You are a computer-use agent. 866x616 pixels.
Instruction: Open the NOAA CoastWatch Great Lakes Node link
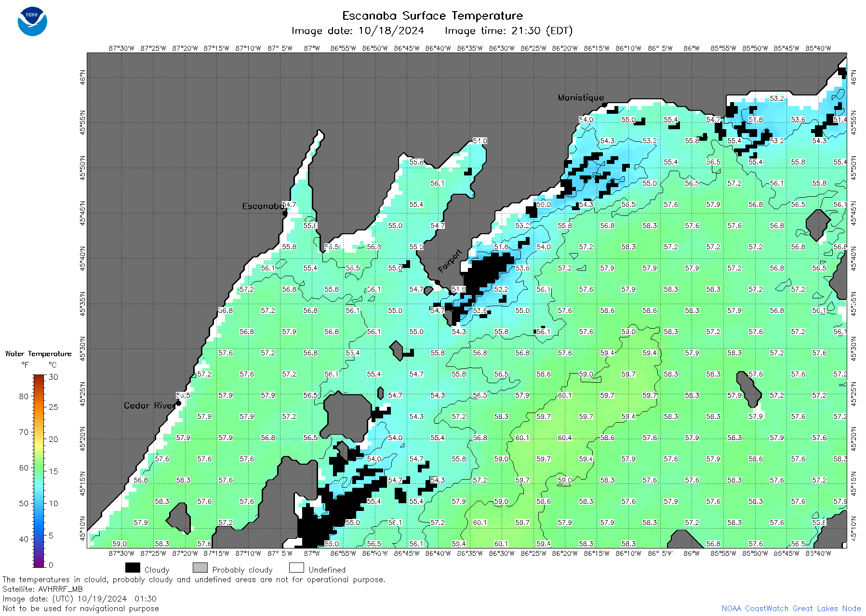(791, 608)
